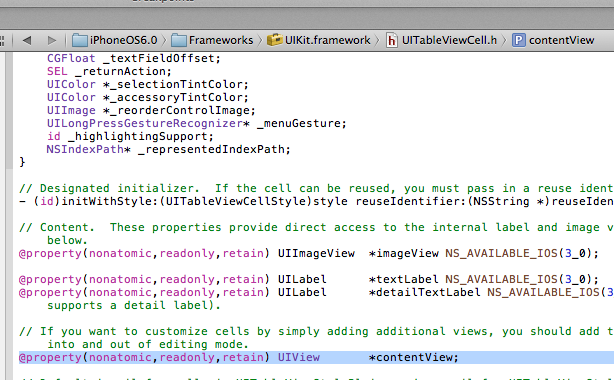Select the highlighted *contentView property name

pos(413,357)
